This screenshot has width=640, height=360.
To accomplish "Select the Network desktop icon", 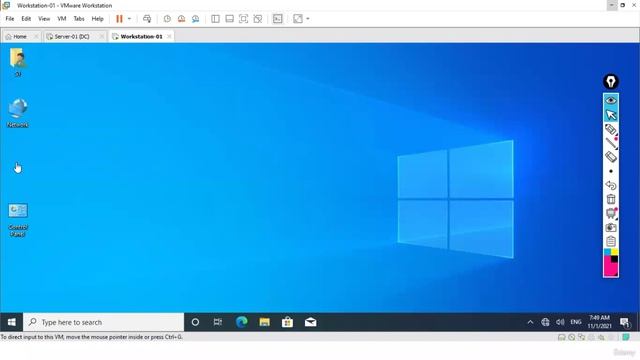I will [18, 113].
